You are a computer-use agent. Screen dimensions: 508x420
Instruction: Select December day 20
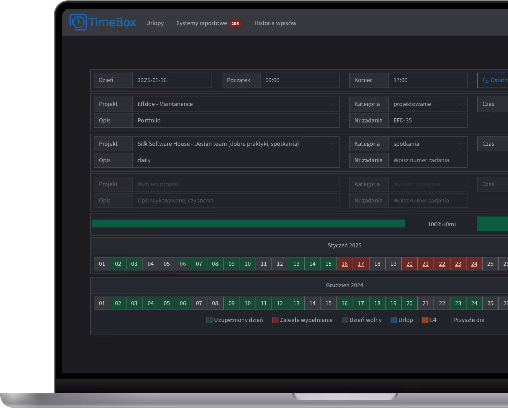click(409, 303)
